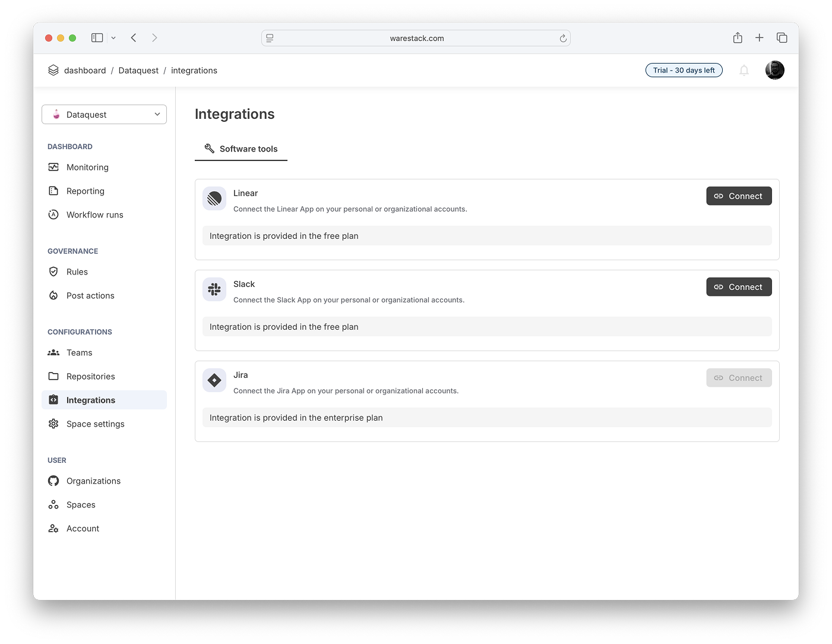Click the Linear app logo icon
Image resolution: width=832 pixels, height=644 pixels.
[214, 198]
